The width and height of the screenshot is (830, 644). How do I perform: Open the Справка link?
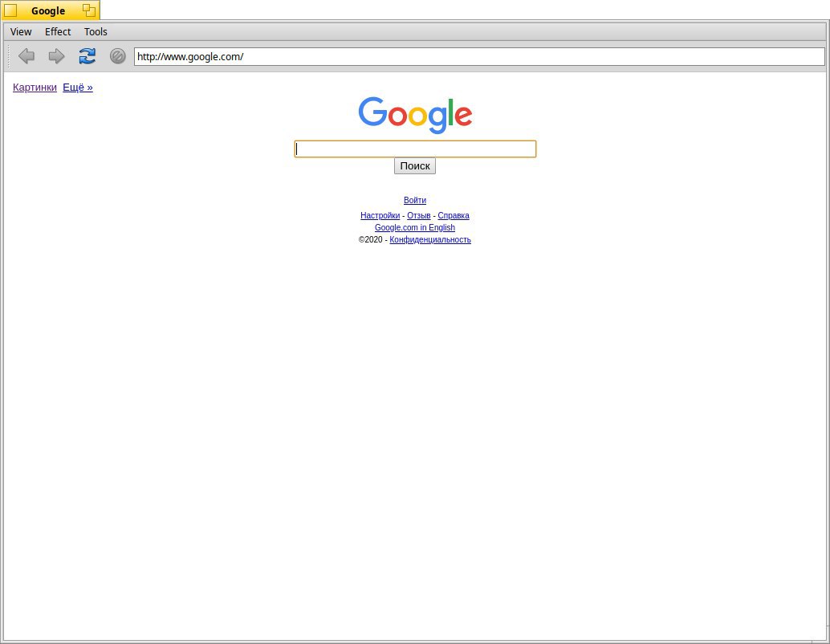(454, 215)
